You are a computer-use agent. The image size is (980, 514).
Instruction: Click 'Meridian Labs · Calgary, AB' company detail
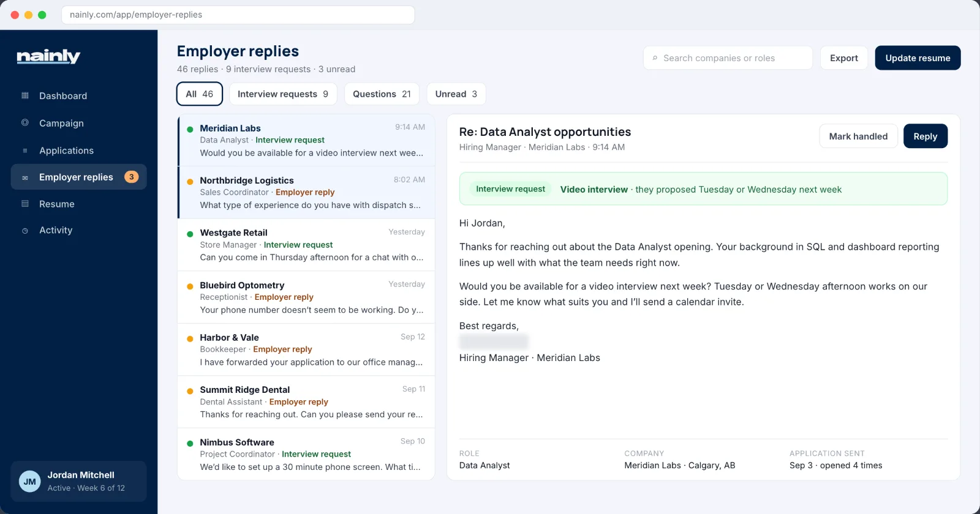(679, 466)
